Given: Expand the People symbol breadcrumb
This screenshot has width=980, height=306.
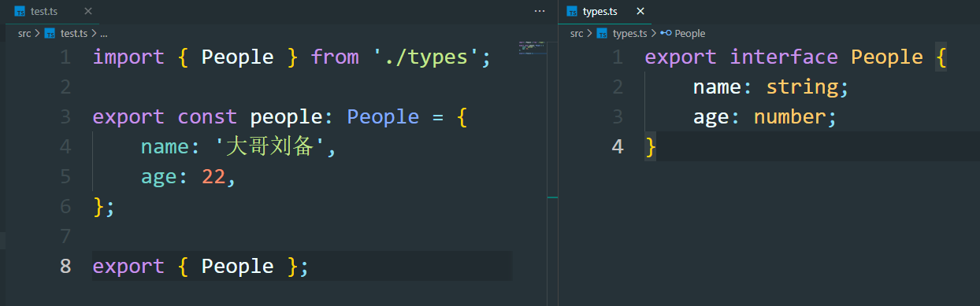Looking at the screenshot, I should click(689, 33).
